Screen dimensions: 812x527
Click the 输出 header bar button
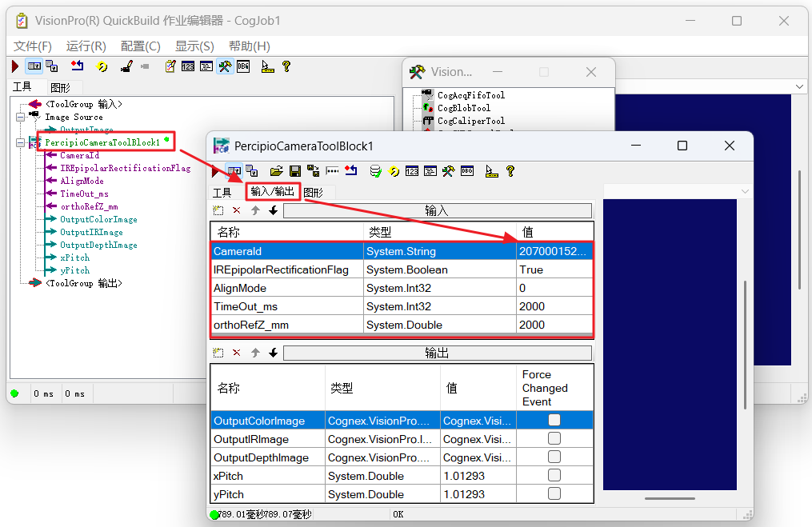(438, 353)
